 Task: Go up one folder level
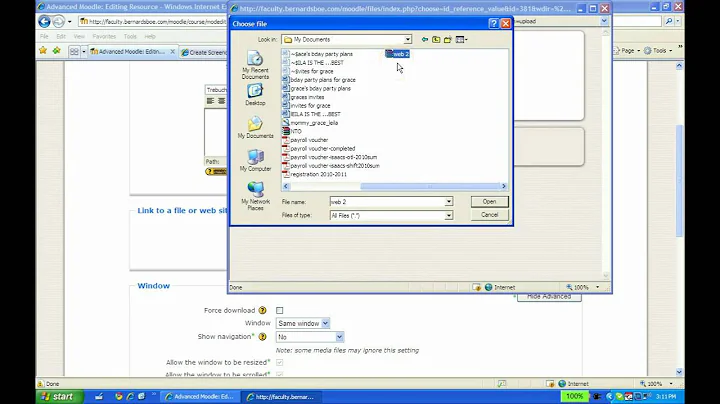click(x=436, y=39)
